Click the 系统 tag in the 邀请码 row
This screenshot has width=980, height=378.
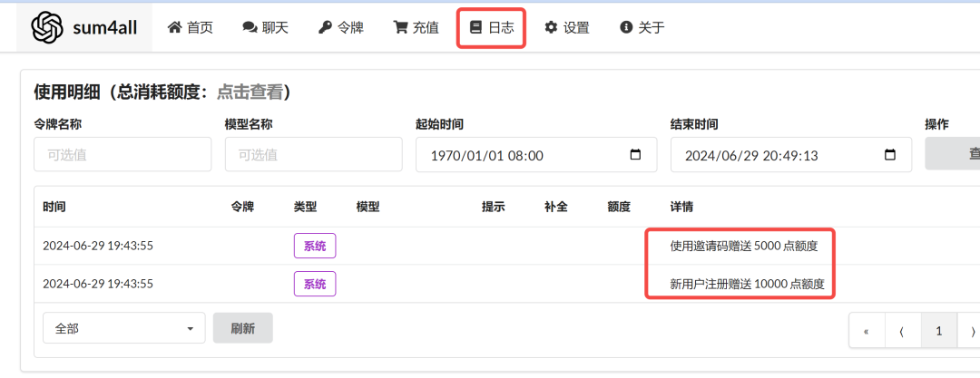pyautogui.click(x=315, y=246)
